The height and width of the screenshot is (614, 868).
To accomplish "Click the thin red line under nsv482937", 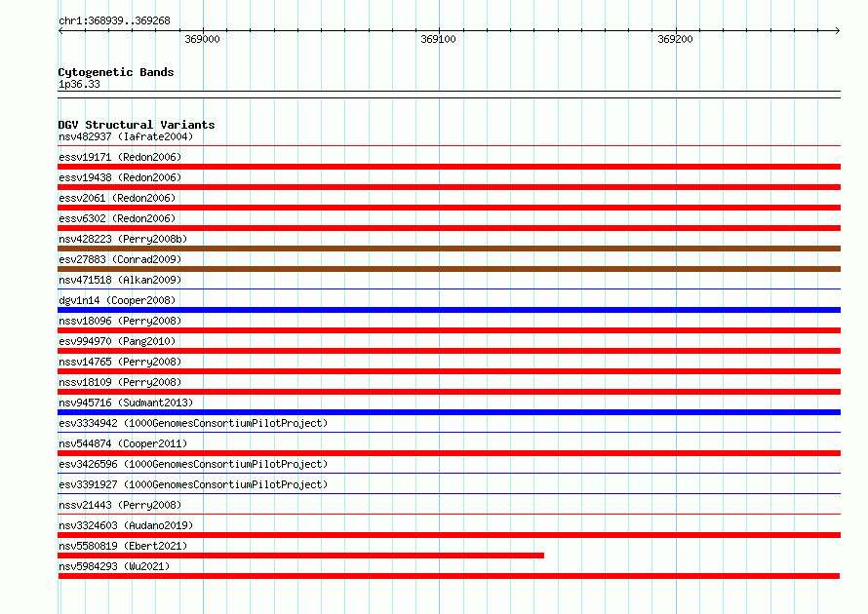I will 449,145.
